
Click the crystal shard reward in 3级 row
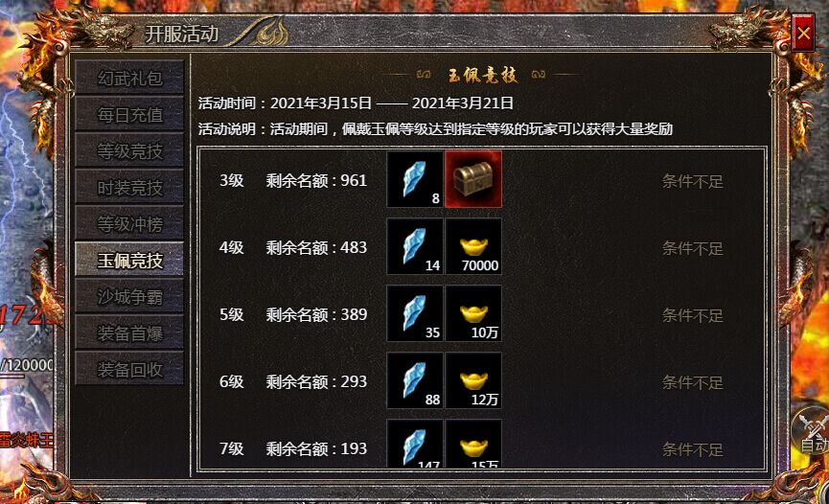[415, 179]
